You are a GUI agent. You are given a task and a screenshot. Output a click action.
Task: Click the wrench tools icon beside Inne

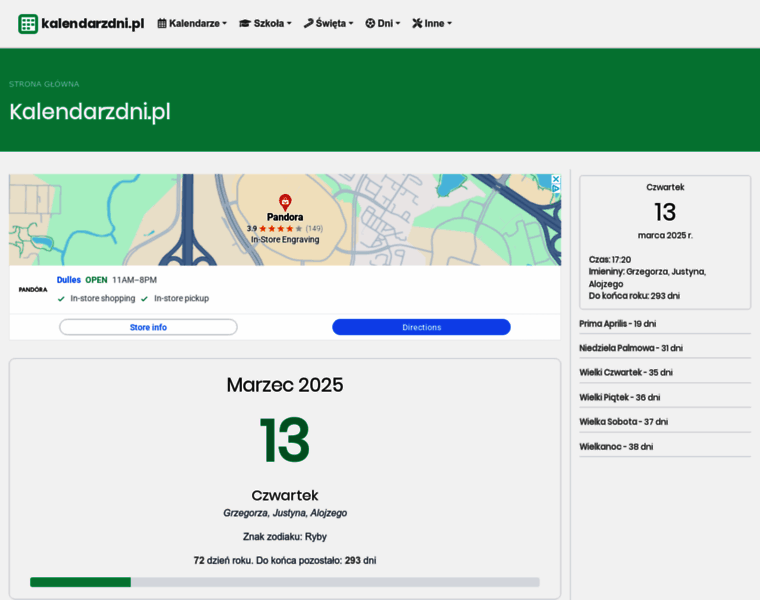pos(417,23)
